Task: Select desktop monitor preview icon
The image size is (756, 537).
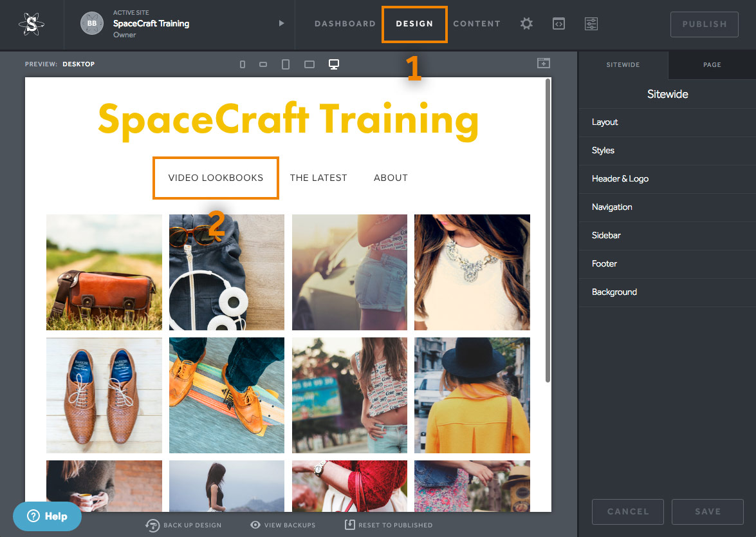Action: [x=334, y=64]
